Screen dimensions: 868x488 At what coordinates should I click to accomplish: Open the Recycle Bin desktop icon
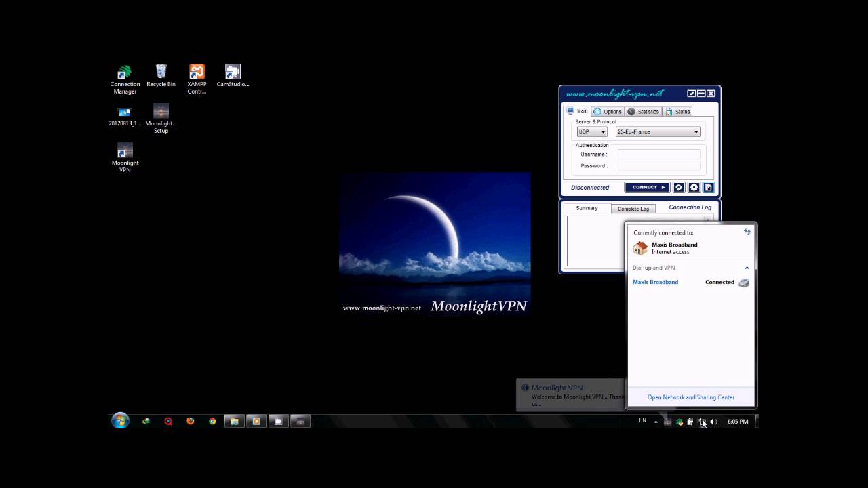pyautogui.click(x=161, y=76)
